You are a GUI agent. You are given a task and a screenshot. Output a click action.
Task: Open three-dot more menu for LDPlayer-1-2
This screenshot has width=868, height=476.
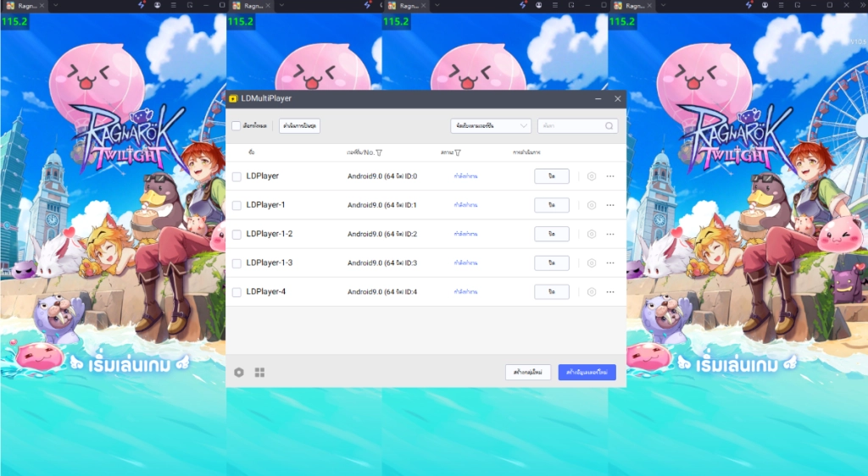point(609,234)
